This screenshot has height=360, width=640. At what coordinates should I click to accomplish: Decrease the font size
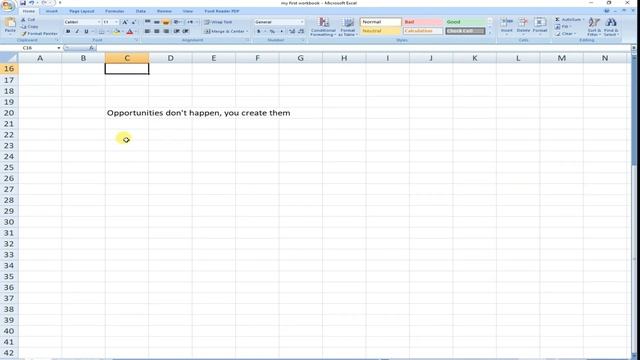click(x=133, y=22)
